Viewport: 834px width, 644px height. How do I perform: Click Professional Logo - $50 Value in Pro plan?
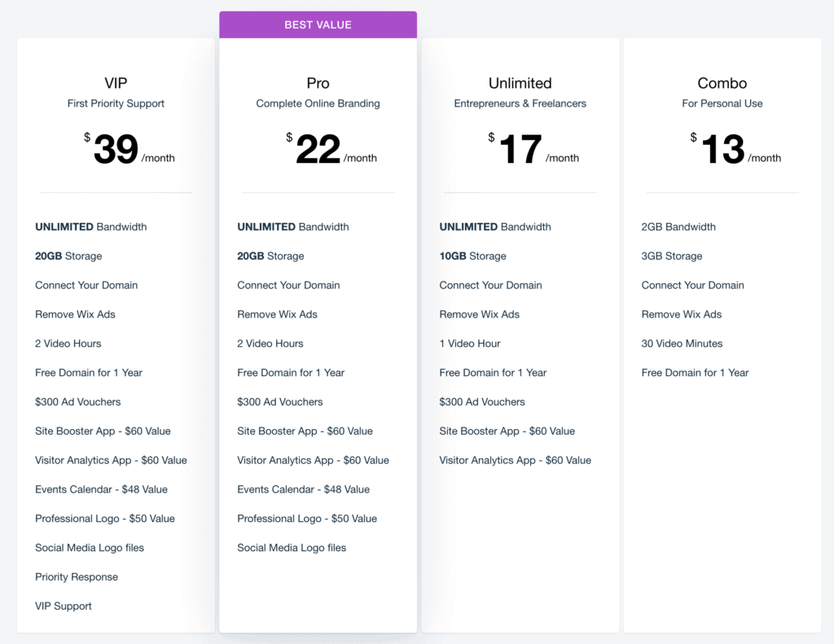click(307, 519)
